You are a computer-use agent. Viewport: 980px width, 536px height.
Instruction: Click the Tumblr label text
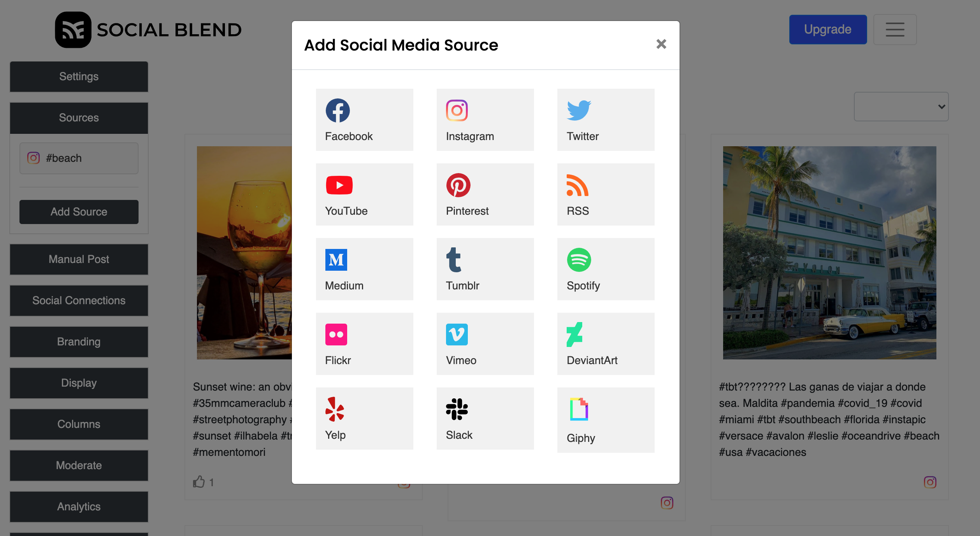(462, 286)
